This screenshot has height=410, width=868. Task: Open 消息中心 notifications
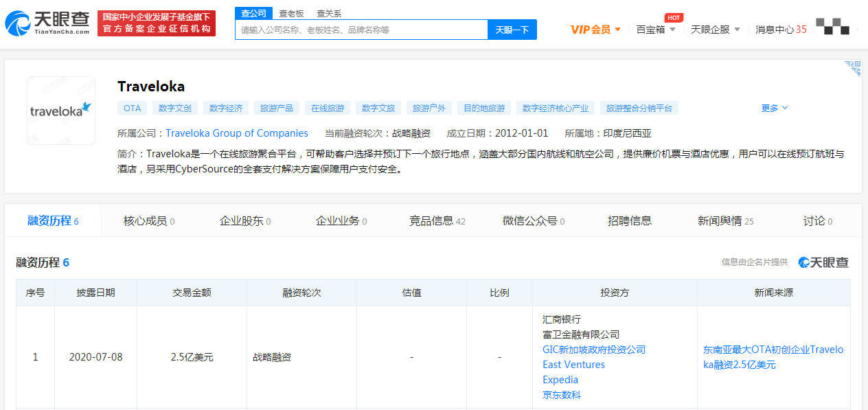(x=781, y=30)
